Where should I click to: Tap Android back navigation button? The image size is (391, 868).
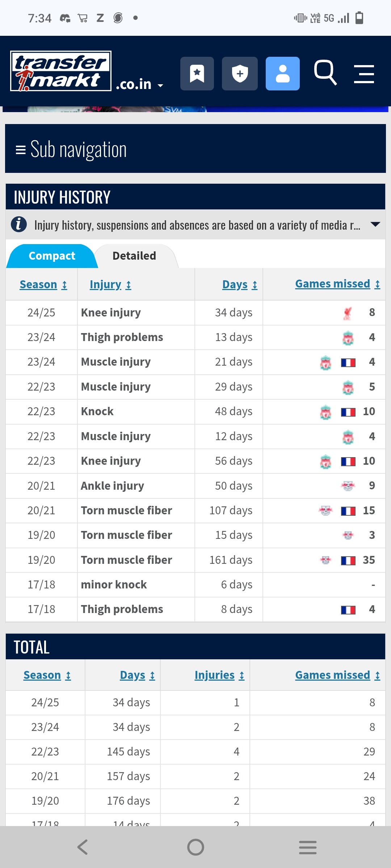pyautogui.click(x=83, y=847)
